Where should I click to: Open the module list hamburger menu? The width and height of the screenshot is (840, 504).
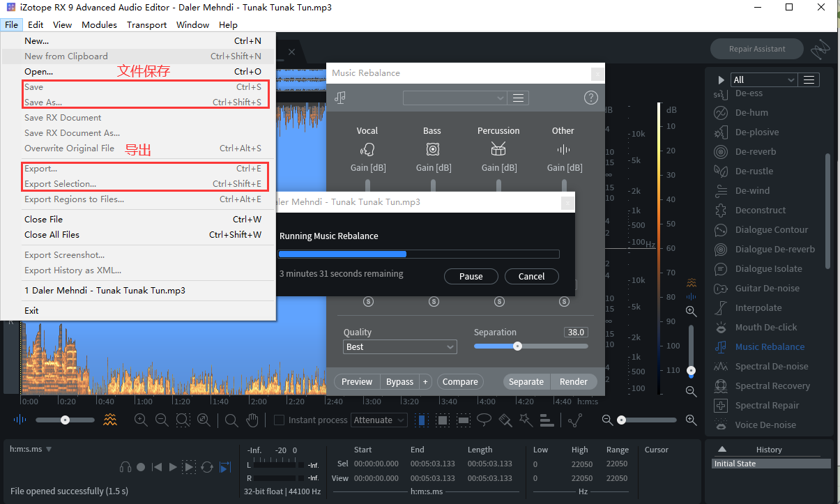pos(809,79)
